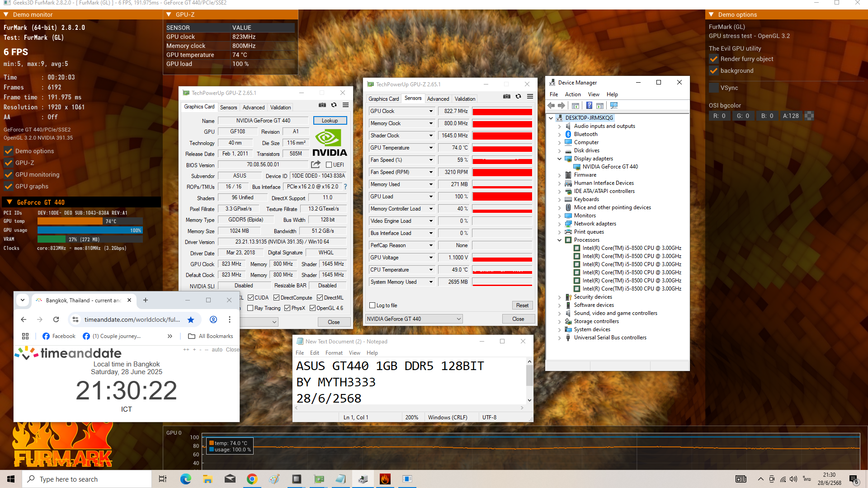Click Device Manager scan for hardware changes icon
The width and height of the screenshot is (868, 488).
pyautogui.click(x=614, y=105)
